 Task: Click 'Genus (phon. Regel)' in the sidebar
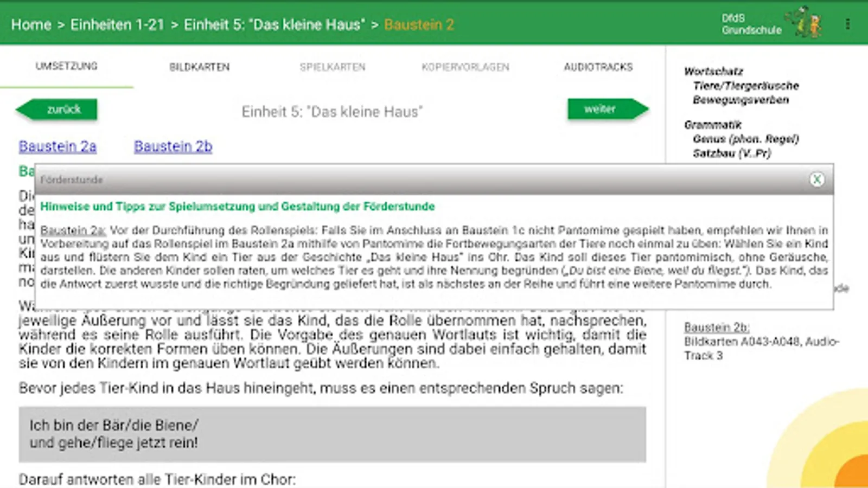coord(746,139)
